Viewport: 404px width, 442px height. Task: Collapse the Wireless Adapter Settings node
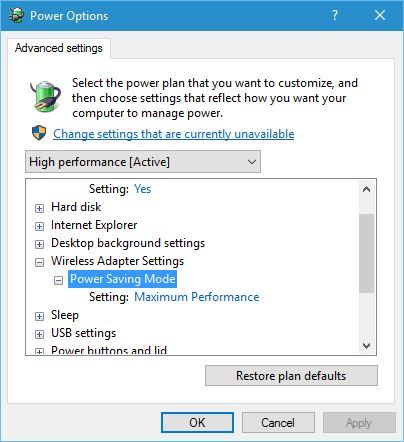coord(39,262)
